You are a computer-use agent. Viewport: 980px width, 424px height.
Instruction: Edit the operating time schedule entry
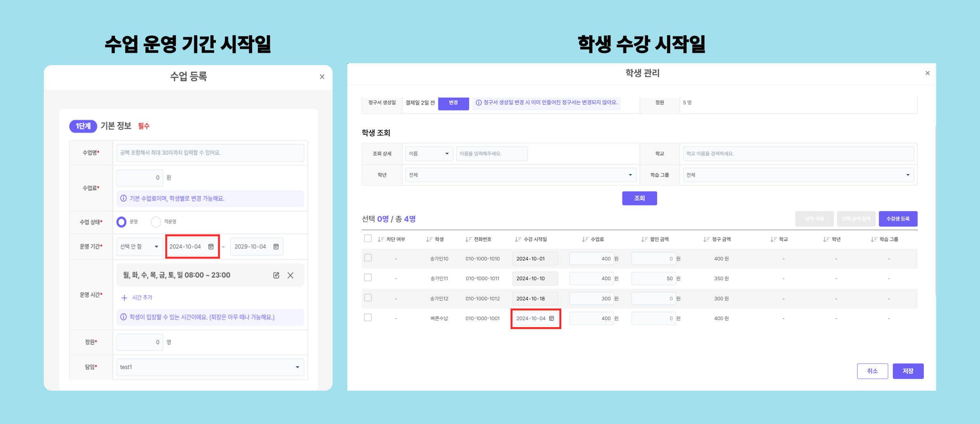[276, 275]
